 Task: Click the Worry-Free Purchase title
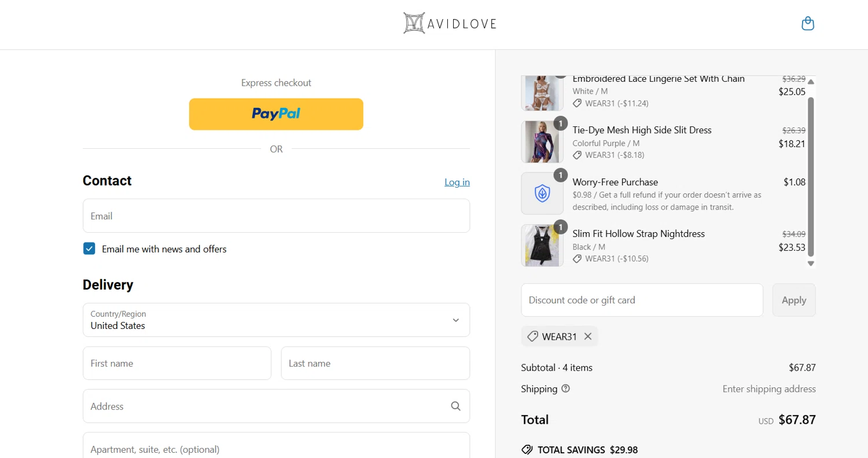[615, 182]
